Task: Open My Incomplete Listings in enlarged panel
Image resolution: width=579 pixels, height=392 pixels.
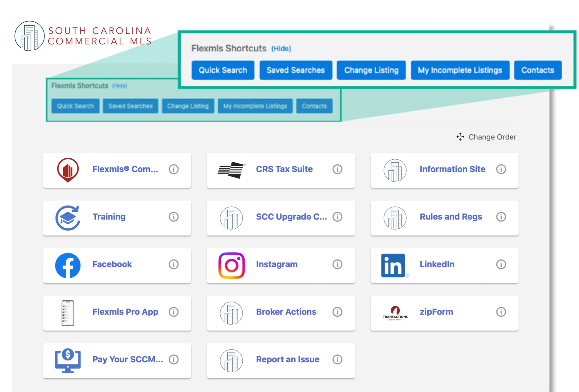Action: click(460, 70)
